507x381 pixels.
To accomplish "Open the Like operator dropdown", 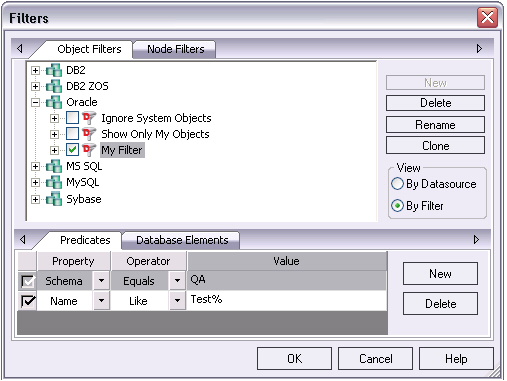I will tap(177, 301).
